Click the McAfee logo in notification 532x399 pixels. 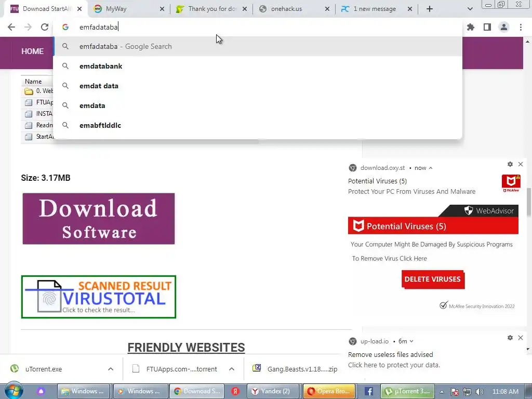(511, 183)
